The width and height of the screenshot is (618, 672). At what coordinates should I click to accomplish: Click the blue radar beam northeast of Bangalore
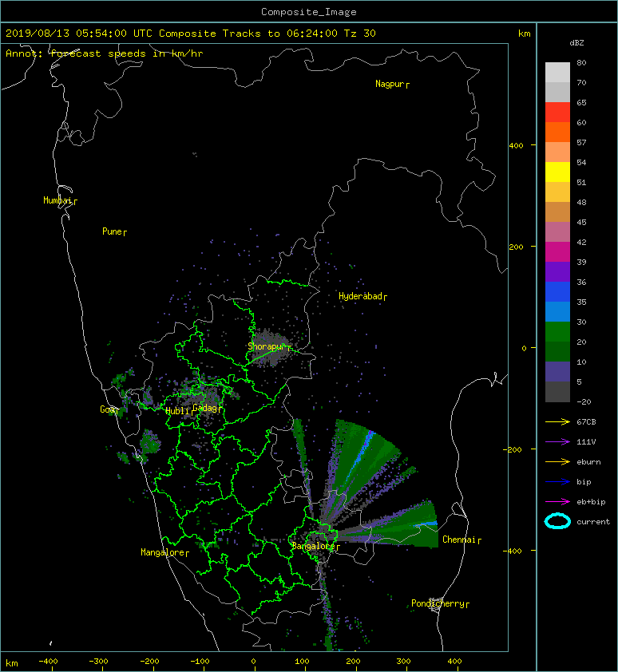click(x=361, y=455)
